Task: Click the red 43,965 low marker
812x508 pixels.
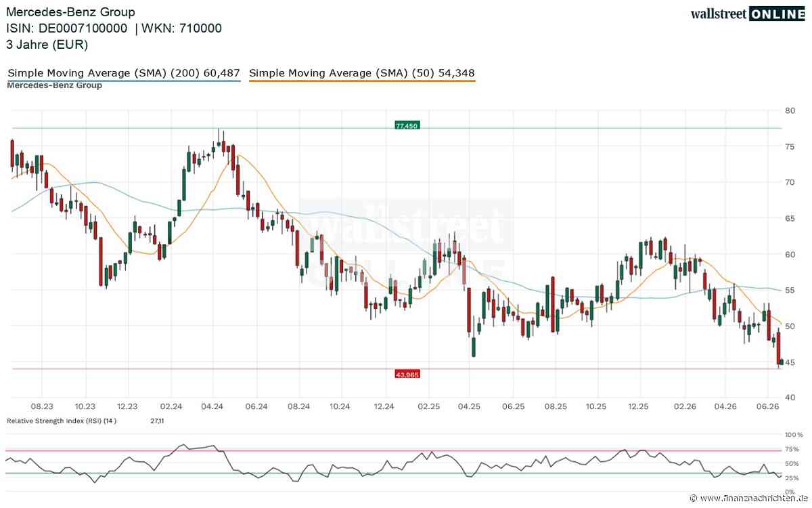Action: (407, 373)
